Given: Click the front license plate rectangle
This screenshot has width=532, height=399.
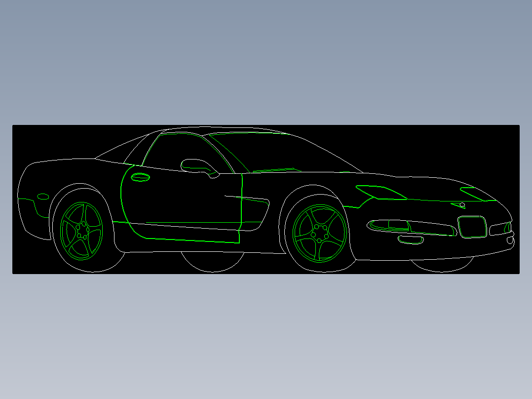Looking at the screenshot, I should (x=472, y=227).
